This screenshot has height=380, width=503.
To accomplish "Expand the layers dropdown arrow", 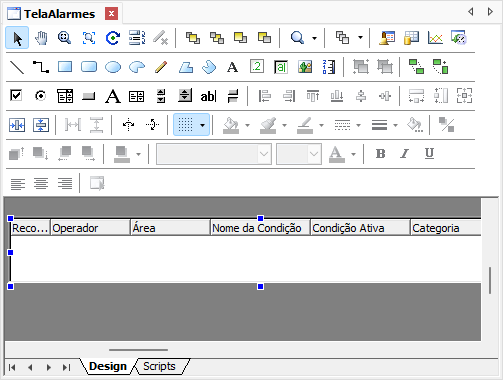I will click(x=360, y=38).
